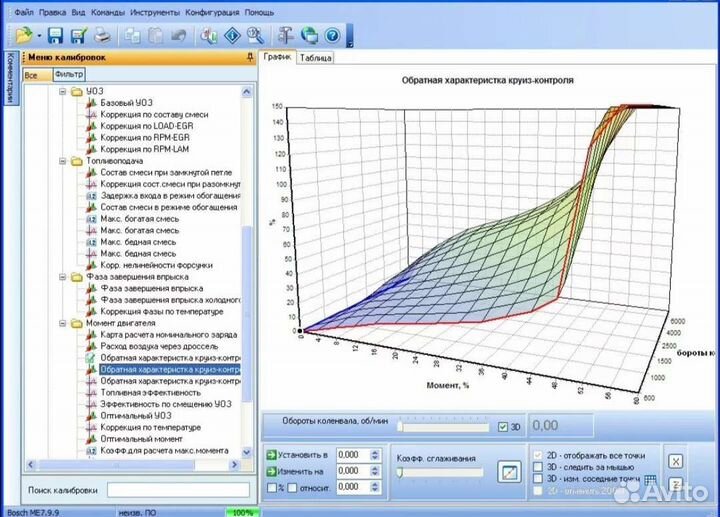Pin the Меню калибровок panel

(249, 58)
